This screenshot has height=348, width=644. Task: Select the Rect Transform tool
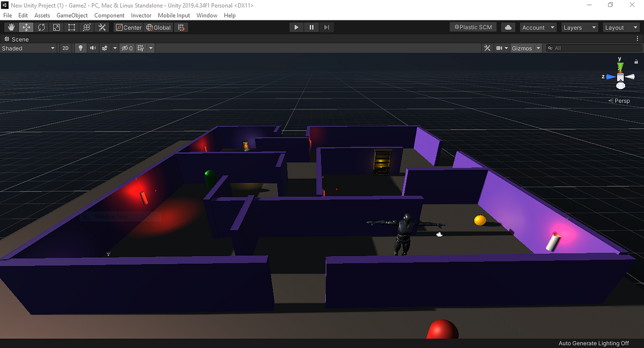71,27
